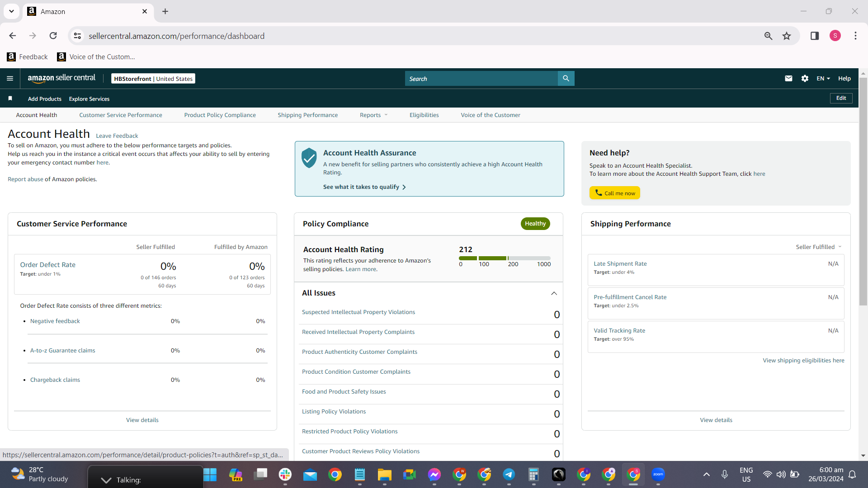This screenshot has width=868, height=488.
Task: Open Messenger from the taskbar
Action: click(434, 474)
